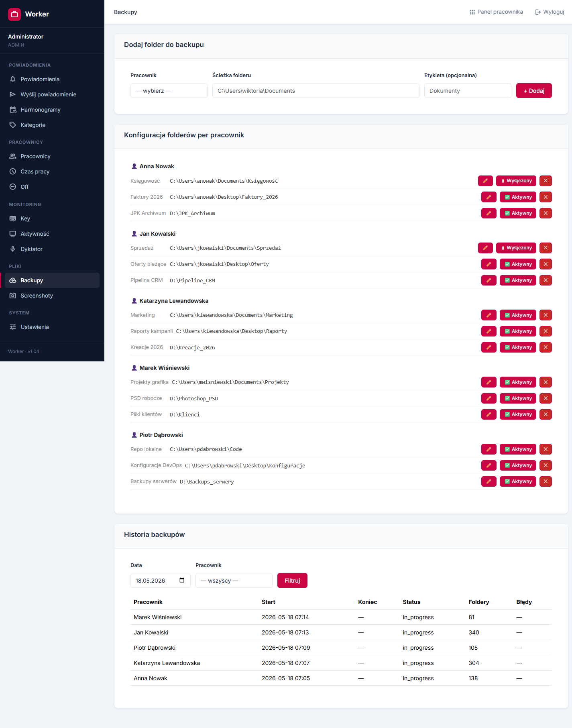Expand the wszyscy employee filter dropdown

tap(234, 581)
